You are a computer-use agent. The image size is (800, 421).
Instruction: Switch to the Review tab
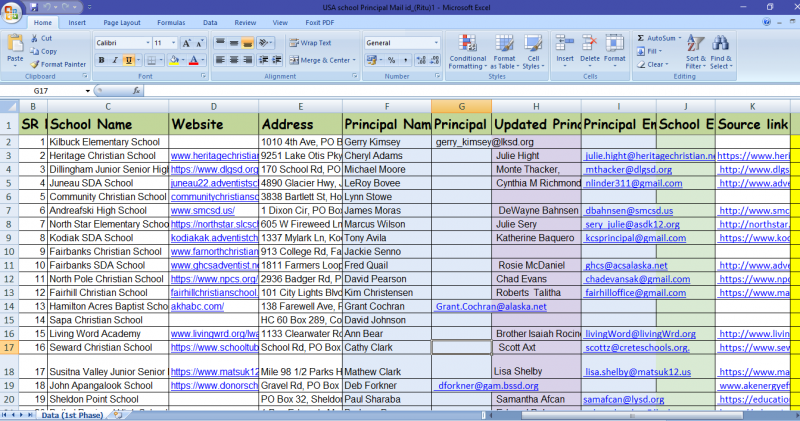pyautogui.click(x=245, y=23)
